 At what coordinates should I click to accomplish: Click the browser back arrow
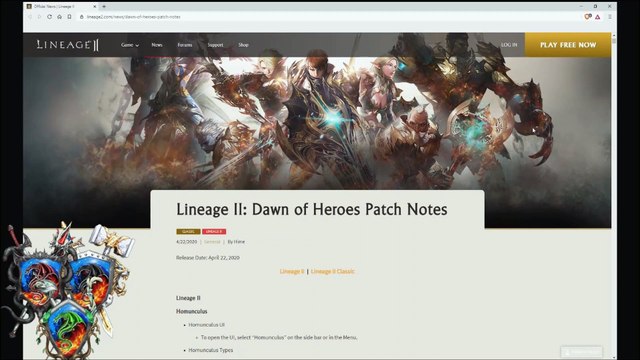tap(30, 17)
